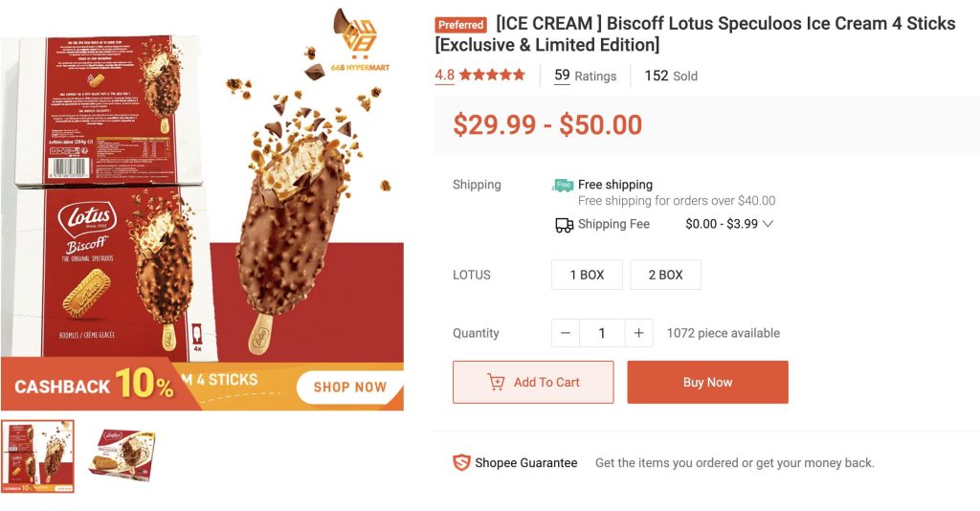The height and width of the screenshot is (511, 980).
Task: Select the 2 BOX variation option
Action: (665, 275)
